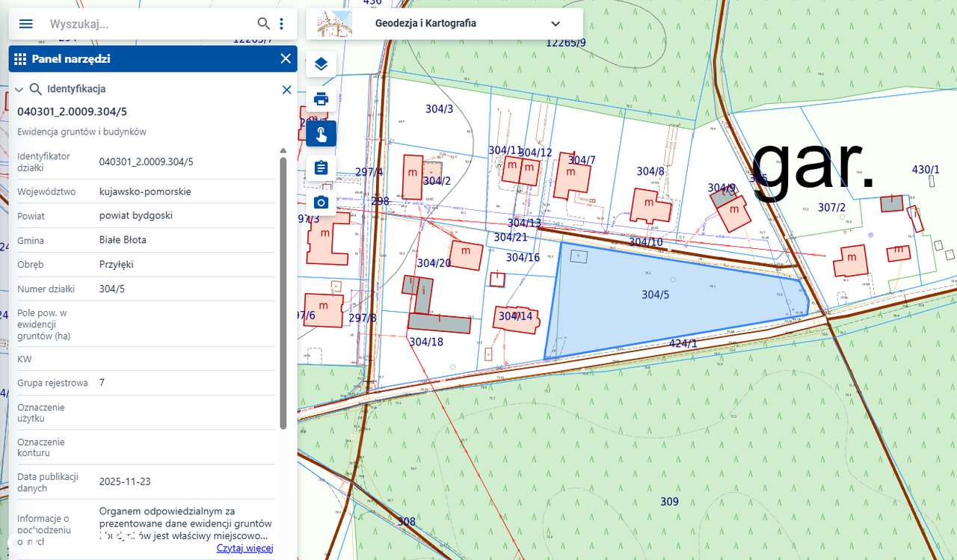Click parcel label 304/13 on the map

pos(524,223)
